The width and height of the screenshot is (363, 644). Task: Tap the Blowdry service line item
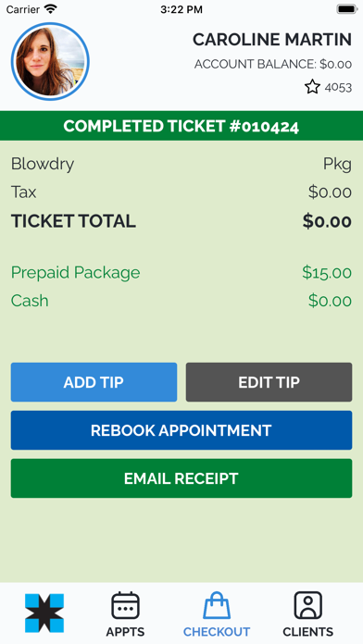click(x=181, y=164)
